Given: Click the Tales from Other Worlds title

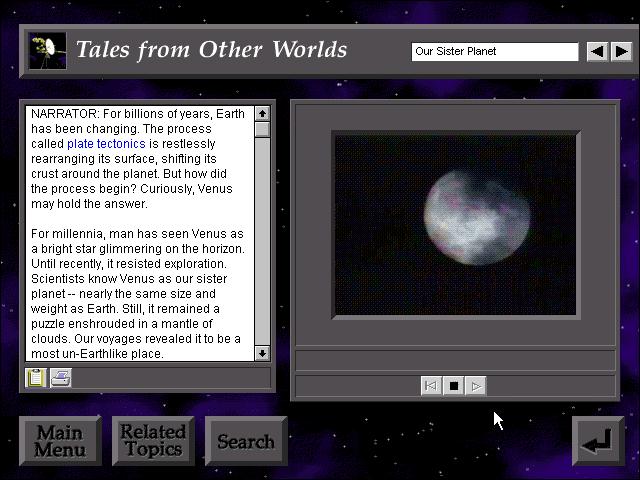Looking at the screenshot, I should coord(211,50).
